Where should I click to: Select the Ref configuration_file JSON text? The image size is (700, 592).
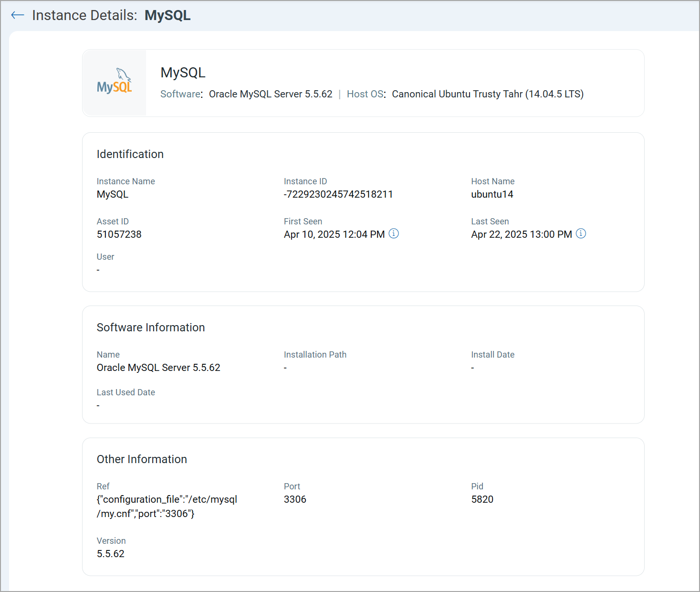click(x=167, y=507)
